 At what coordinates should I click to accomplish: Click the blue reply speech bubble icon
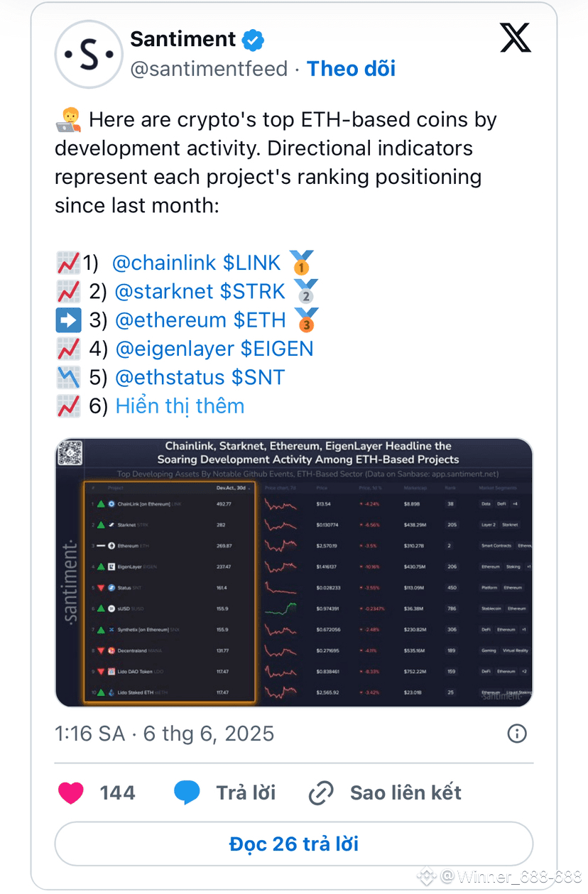coord(187,792)
